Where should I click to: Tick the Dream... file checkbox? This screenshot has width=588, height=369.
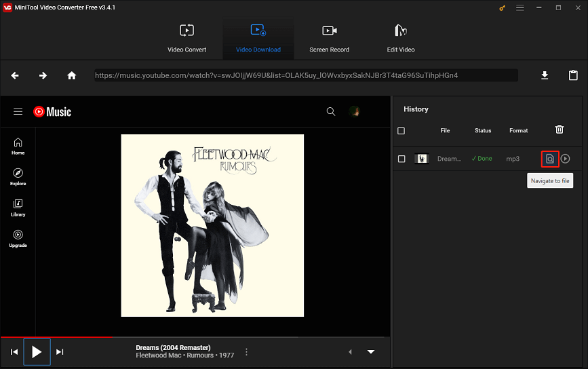401,159
